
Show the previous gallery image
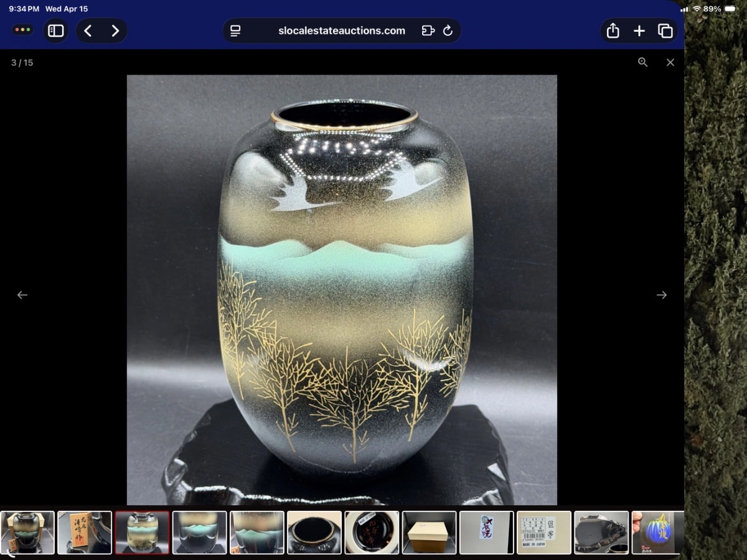pos(22,295)
